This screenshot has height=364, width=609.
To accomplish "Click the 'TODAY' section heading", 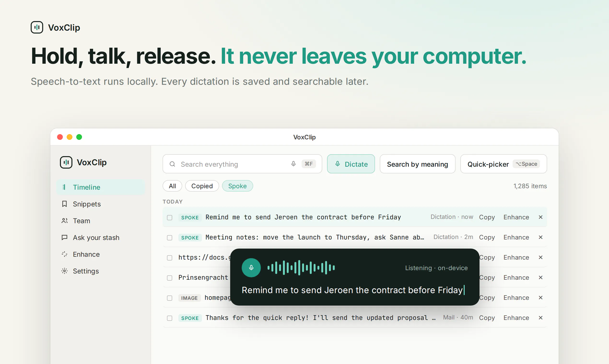I will [x=173, y=202].
